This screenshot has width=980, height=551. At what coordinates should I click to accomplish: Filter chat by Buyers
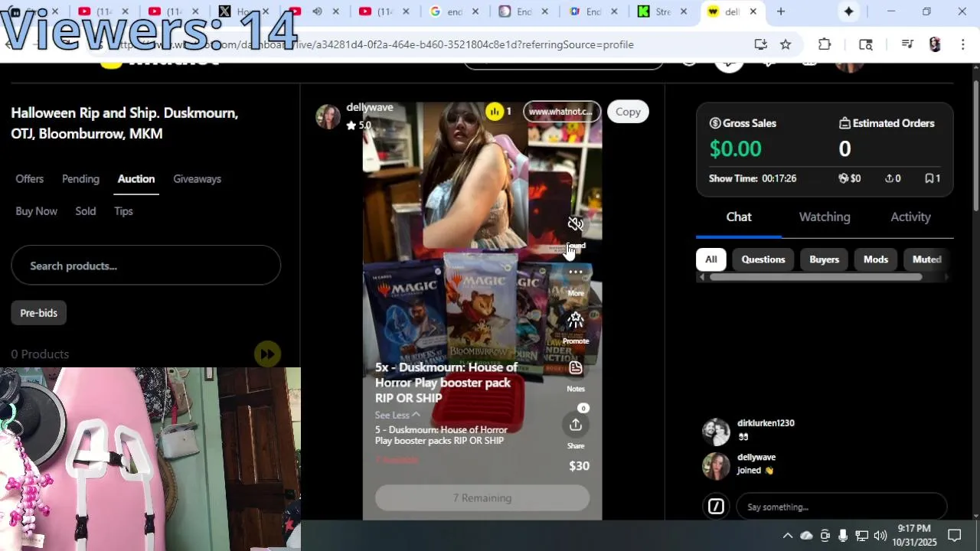[825, 259]
